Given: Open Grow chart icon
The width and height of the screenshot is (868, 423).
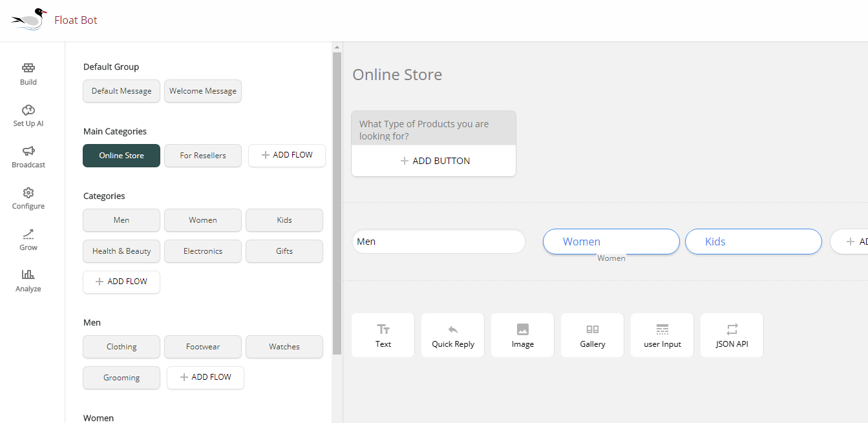Looking at the screenshot, I should coord(28,234).
